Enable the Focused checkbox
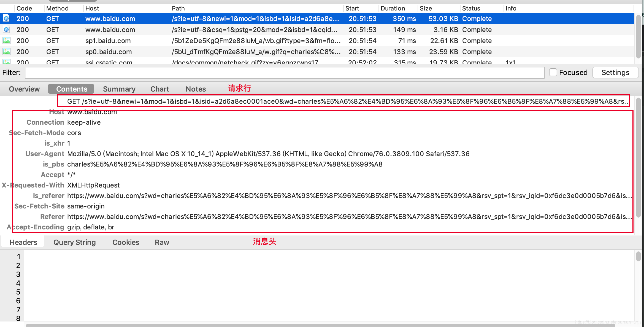Image resolution: width=644 pixels, height=327 pixels. [x=553, y=73]
